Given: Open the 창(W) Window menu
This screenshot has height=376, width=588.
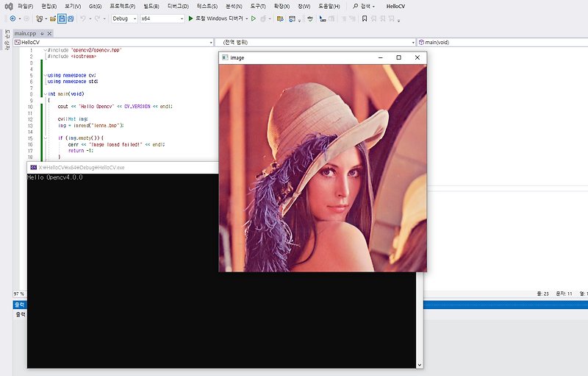Looking at the screenshot, I should [304, 7].
